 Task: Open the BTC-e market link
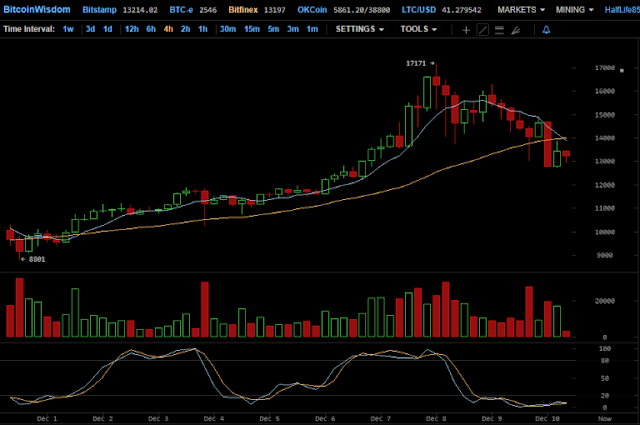pos(181,10)
